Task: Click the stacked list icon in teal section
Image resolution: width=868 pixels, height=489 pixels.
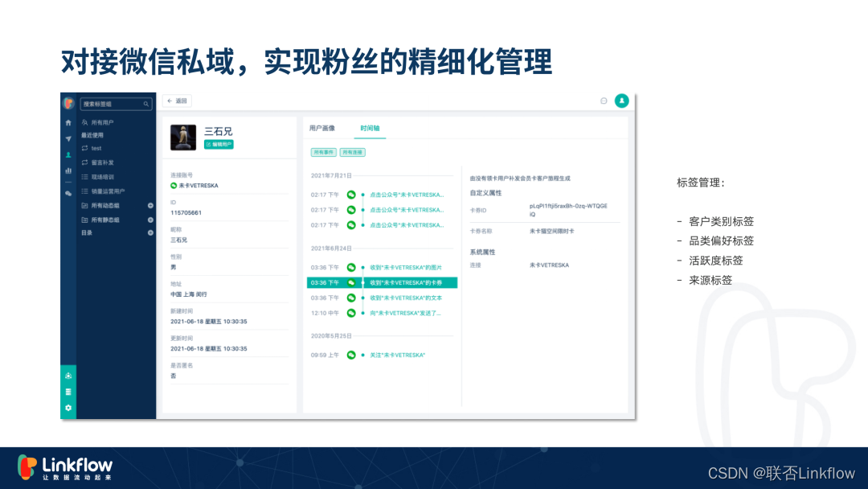Action: point(68,392)
